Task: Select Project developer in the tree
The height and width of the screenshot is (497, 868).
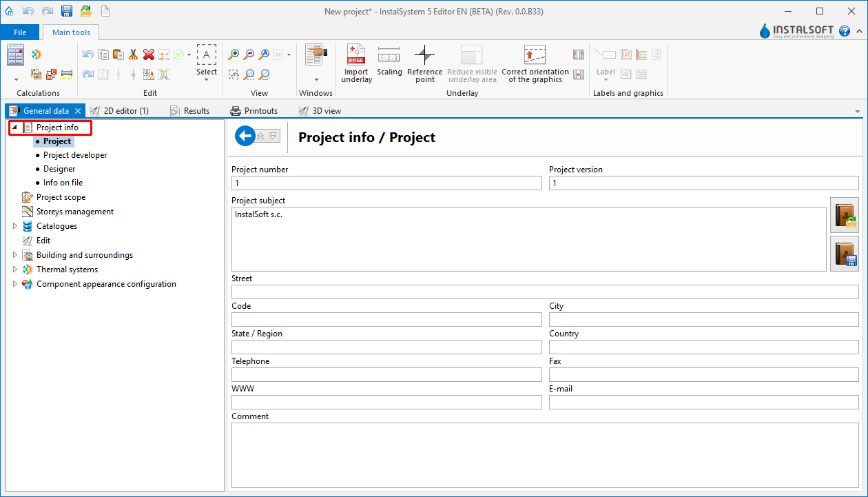Action: pyautogui.click(x=75, y=155)
